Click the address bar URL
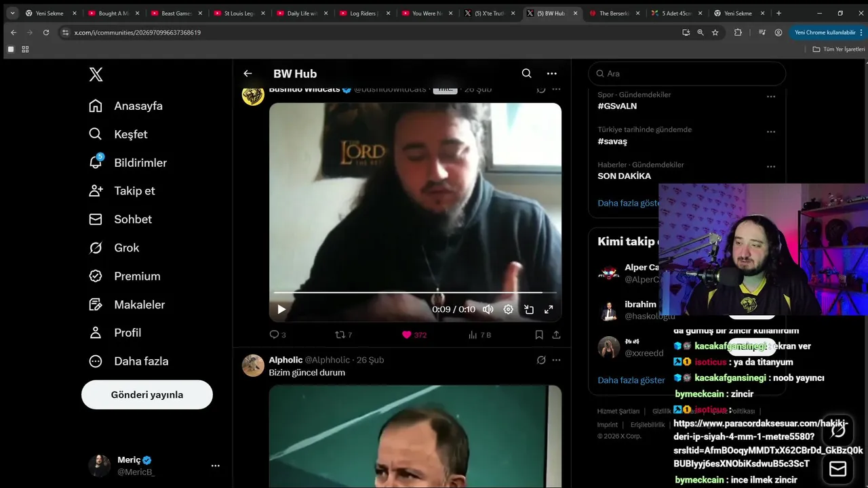This screenshot has height=488, width=868. (138, 32)
